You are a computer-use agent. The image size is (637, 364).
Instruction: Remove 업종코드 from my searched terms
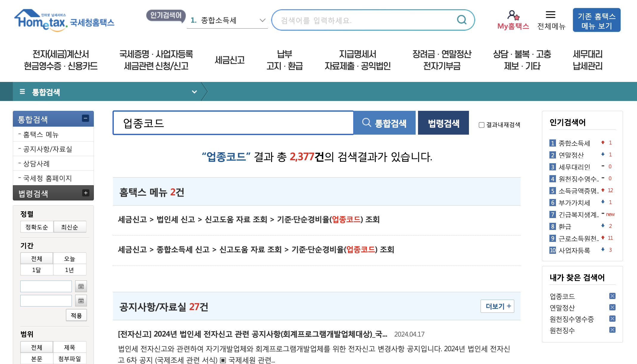tap(612, 296)
